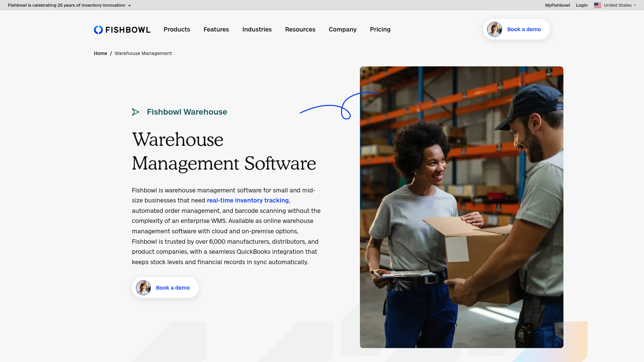
Task: Open the Products menu
Action: (177, 29)
